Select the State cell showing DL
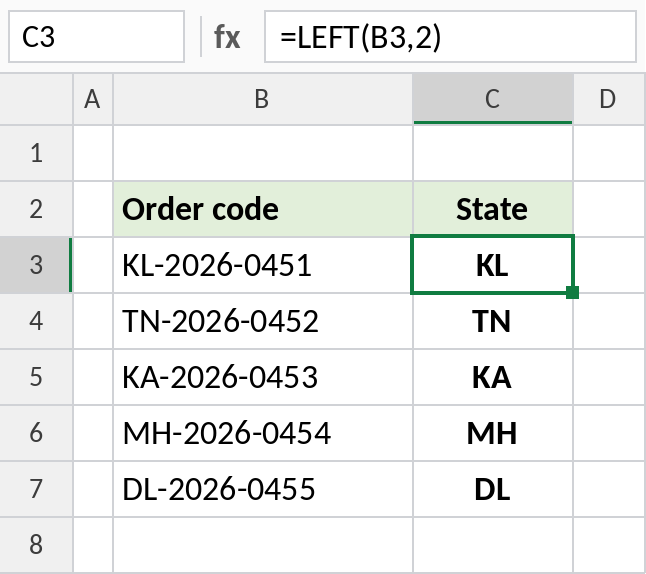 [493, 489]
